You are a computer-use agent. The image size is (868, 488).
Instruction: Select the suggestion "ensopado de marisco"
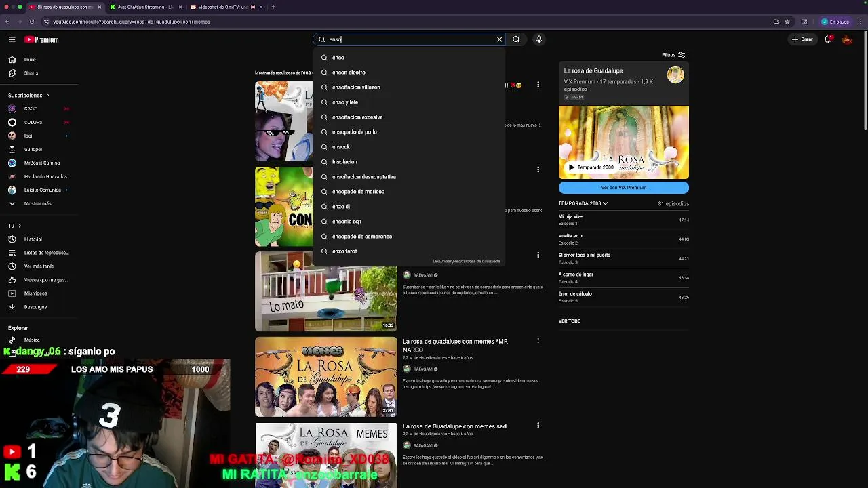click(409, 192)
